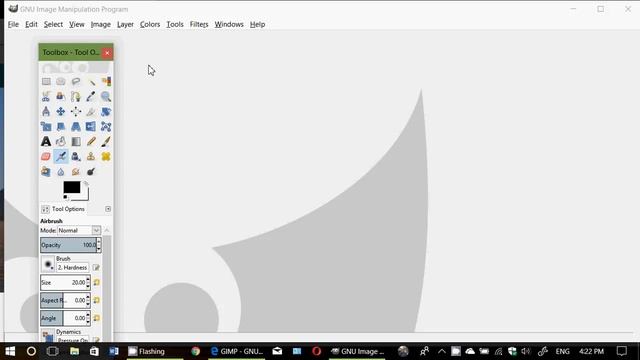Viewport: 640px width, 360px height.
Task: Open the Tool Options tab configuration menu
Action: (108, 209)
